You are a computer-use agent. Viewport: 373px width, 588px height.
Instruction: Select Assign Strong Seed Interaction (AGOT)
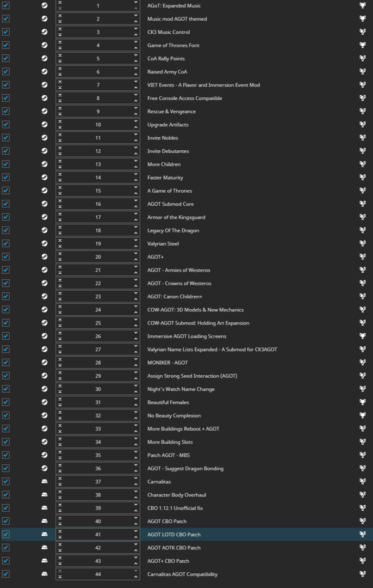[192, 376]
